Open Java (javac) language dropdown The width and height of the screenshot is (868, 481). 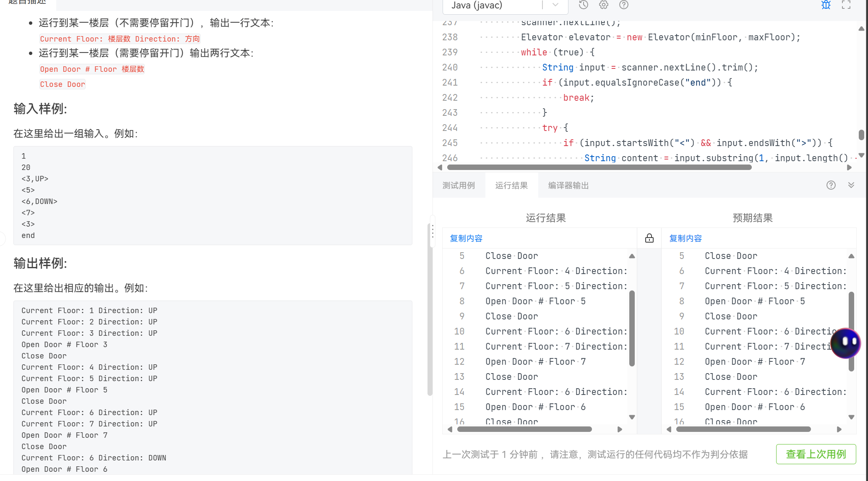(505, 5)
